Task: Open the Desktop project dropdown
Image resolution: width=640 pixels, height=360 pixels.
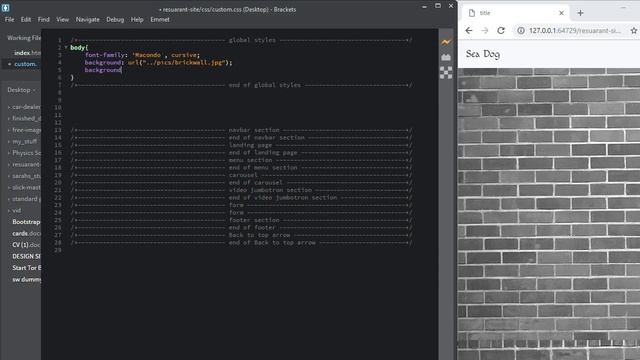Action: click(21, 90)
